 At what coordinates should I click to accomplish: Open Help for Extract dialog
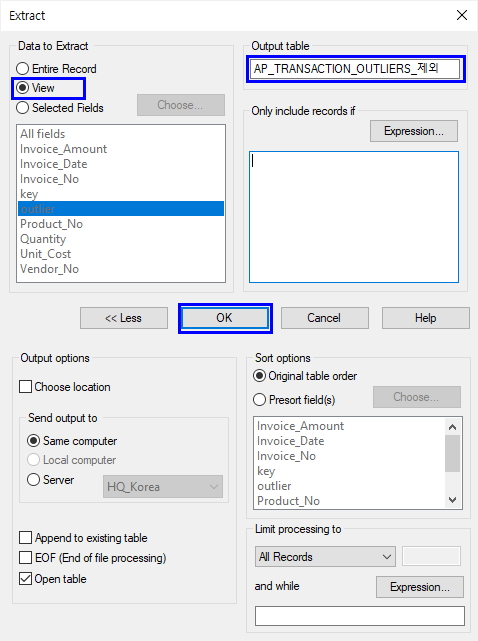pyautogui.click(x=426, y=318)
